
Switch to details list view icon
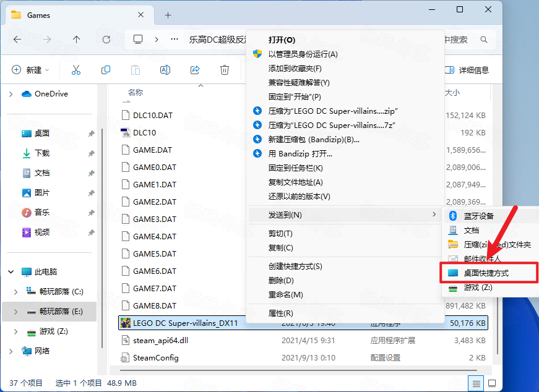pos(476,383)
